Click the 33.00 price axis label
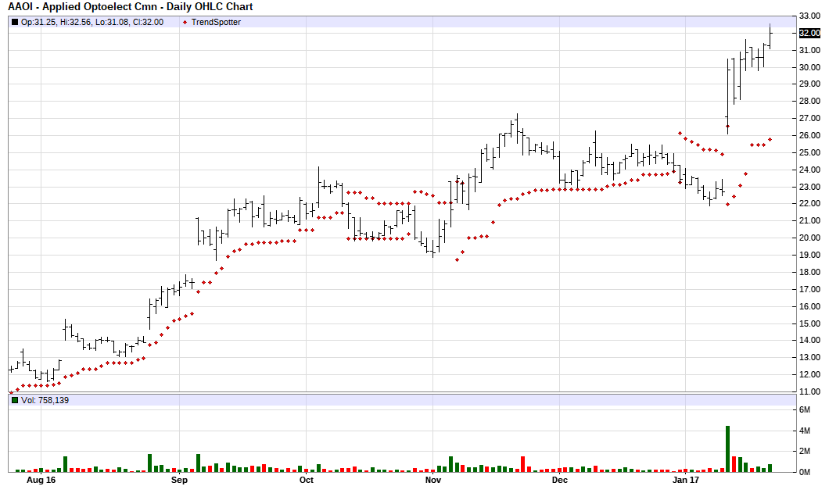Viewport: 829px width, 504px height. (809, 16)
